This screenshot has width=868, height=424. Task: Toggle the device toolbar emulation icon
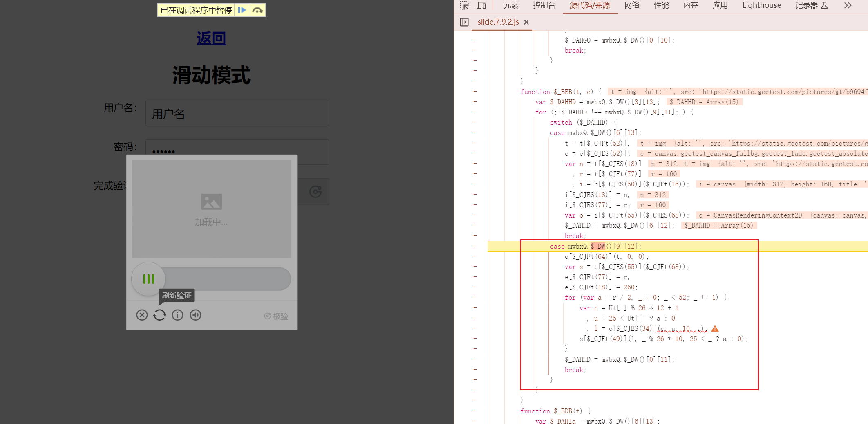481,5
